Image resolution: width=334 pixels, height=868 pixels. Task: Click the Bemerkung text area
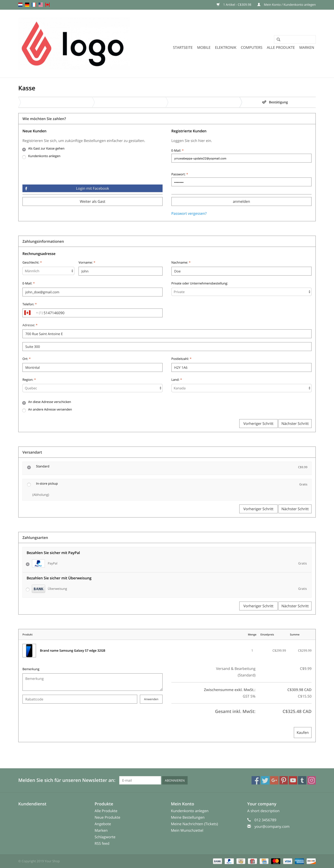92,682
